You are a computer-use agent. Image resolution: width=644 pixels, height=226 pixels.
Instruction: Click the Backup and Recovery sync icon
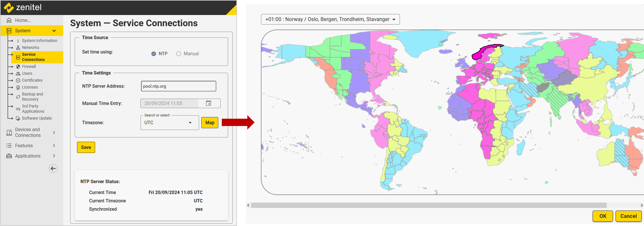click(x=18, y=97)
